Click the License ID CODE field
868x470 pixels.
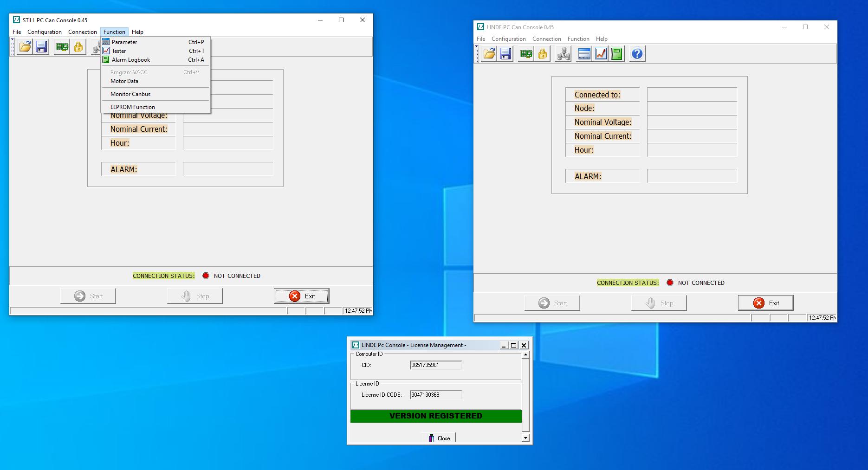coord(436,395)
